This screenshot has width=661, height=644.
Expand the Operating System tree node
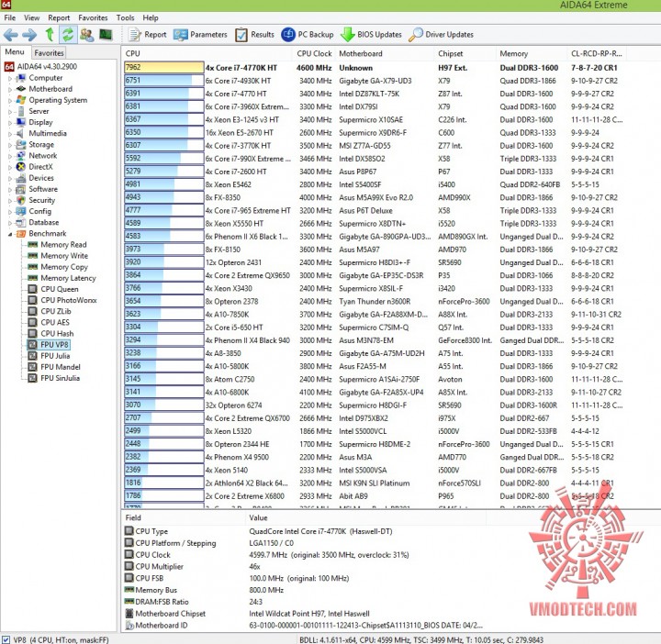(10, 101)
